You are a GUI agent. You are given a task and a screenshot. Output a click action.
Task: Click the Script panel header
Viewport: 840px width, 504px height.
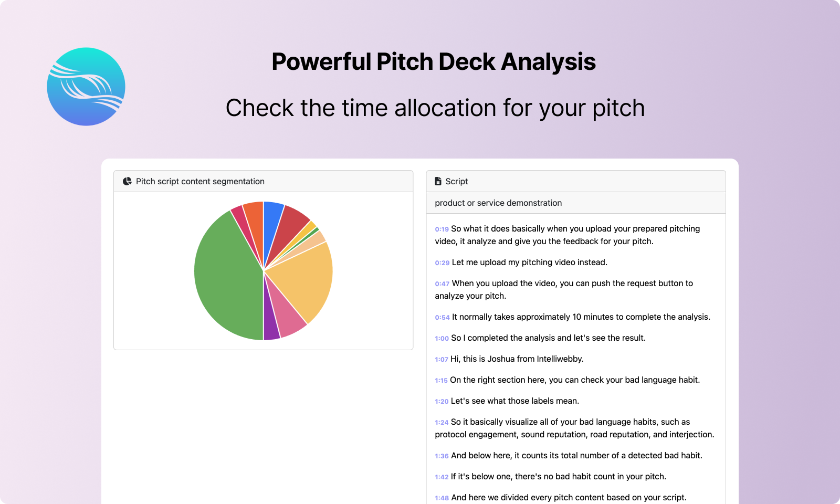coord(456,181)
